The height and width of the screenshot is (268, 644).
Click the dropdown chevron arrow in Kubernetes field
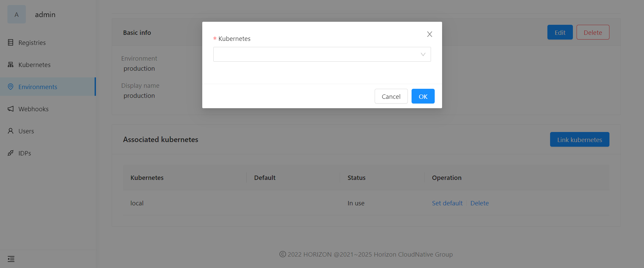coord(423,54)
